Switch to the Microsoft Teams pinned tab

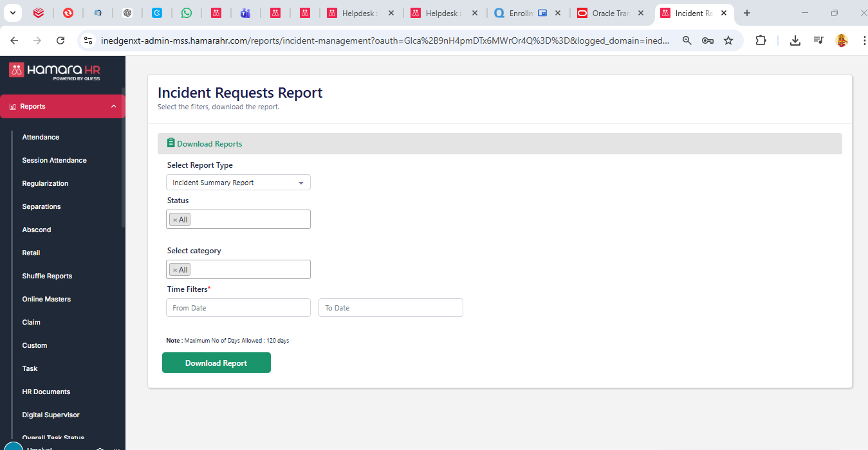click(245, 13)
